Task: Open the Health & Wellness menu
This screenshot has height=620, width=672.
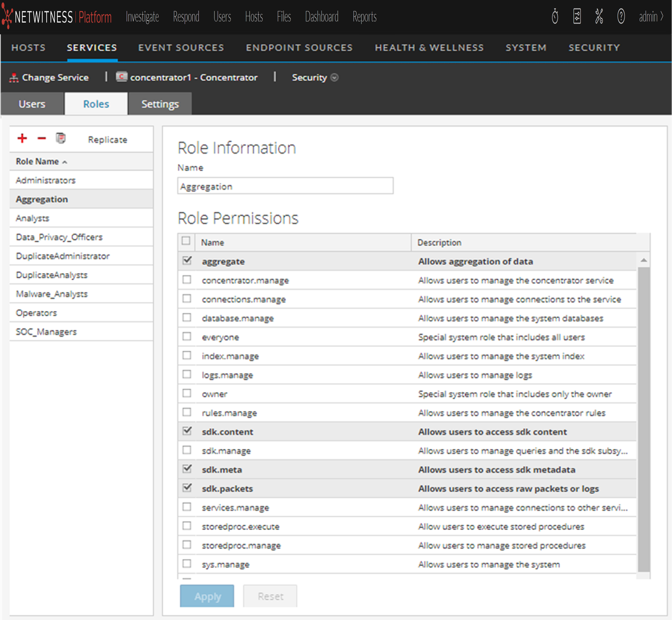Action: coord(429,48)
